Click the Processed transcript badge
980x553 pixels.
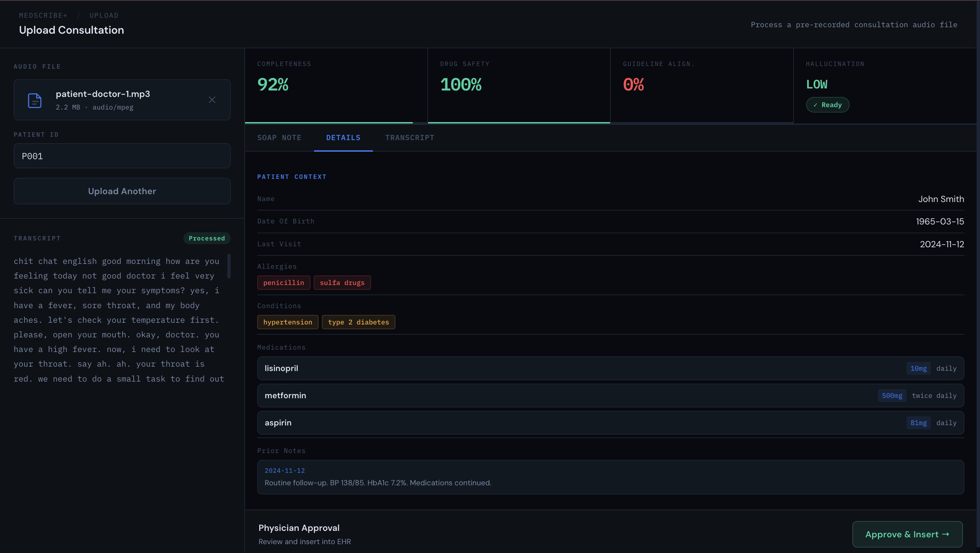(207, 238)
